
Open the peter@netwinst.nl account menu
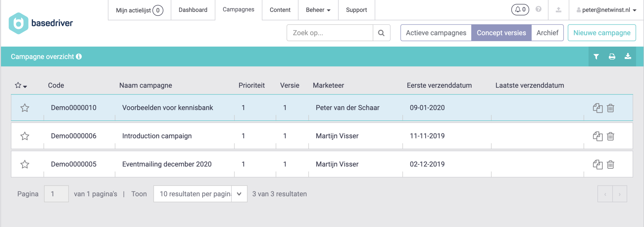606,10
